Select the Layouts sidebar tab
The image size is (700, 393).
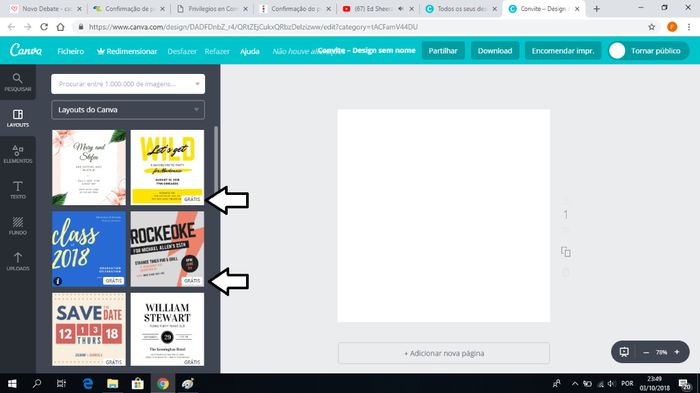tap(17, 118)
